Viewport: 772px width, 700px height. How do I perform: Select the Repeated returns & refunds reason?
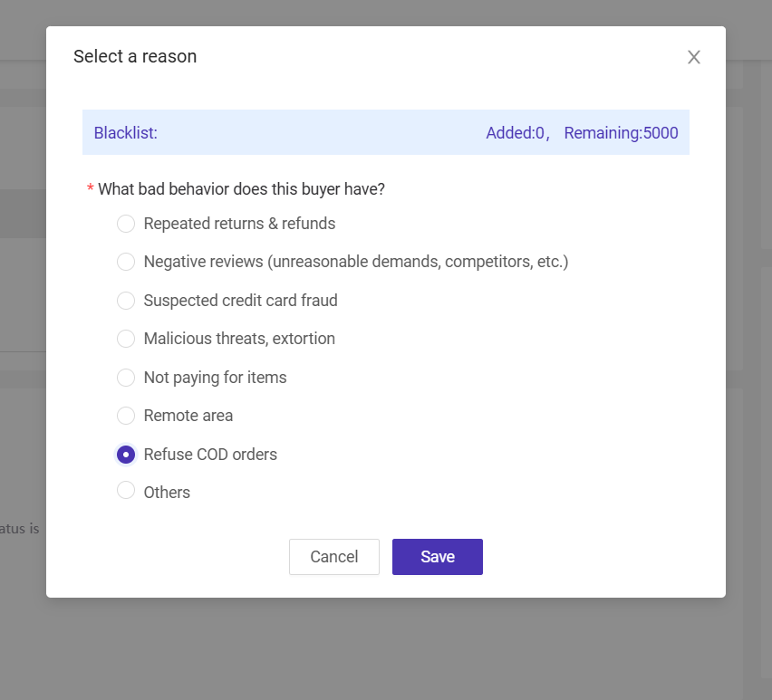pyautogui.click(x=126, y=224)
